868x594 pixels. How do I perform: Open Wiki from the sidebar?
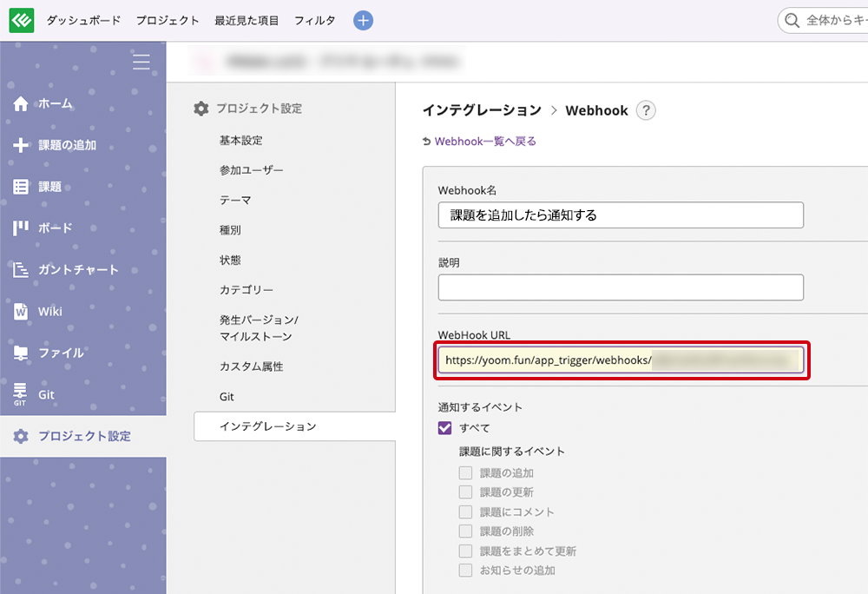[49, 311]
